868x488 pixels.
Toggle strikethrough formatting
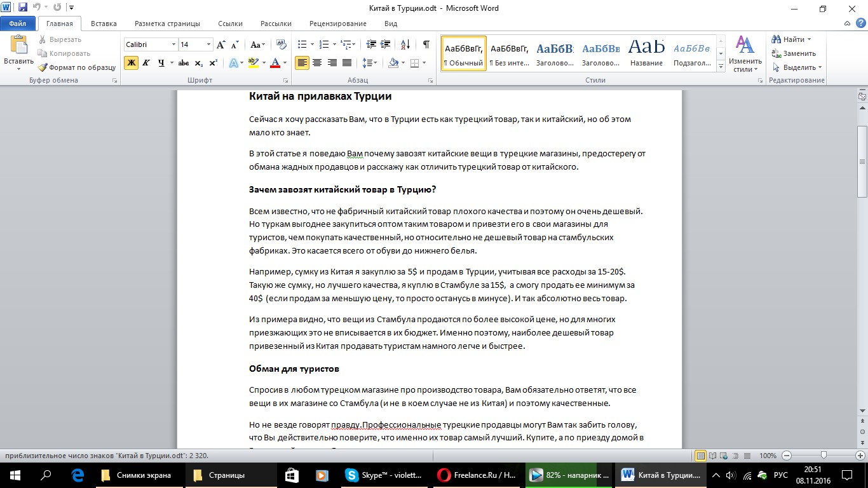[x=184, y=63]
